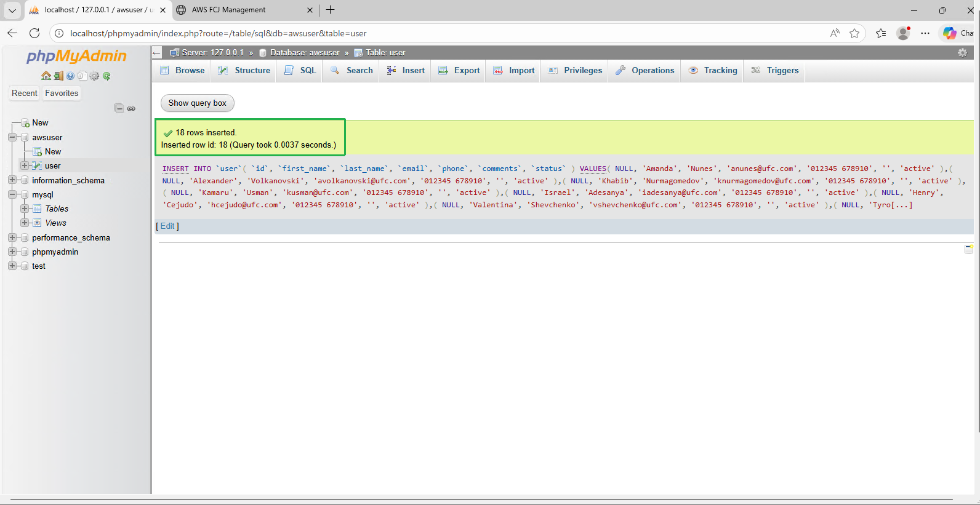
Task: Open navigation panel settings gear icon
Action: point(94,76)
